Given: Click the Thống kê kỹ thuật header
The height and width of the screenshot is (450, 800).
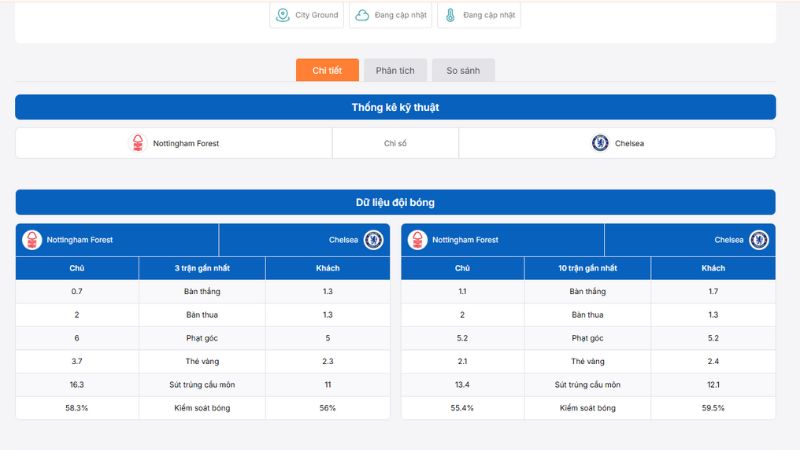Looking at the screenshot, I should 395,107.
